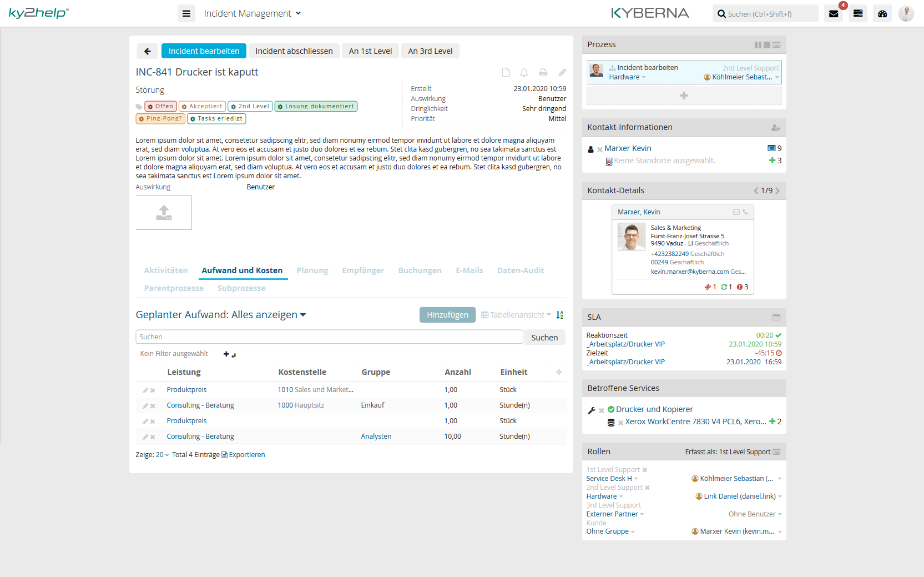The height and width of the screenshot is (577, 924).
Task: Toggle the Tasks erledigt tag
Action: pos(216,118)
